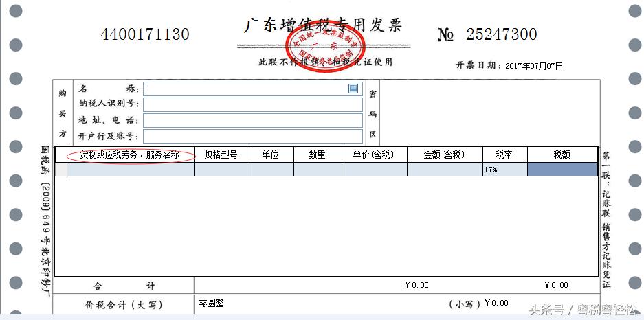644x320 pixels.
Task: Click the 税额 column header
Action: 562,155
